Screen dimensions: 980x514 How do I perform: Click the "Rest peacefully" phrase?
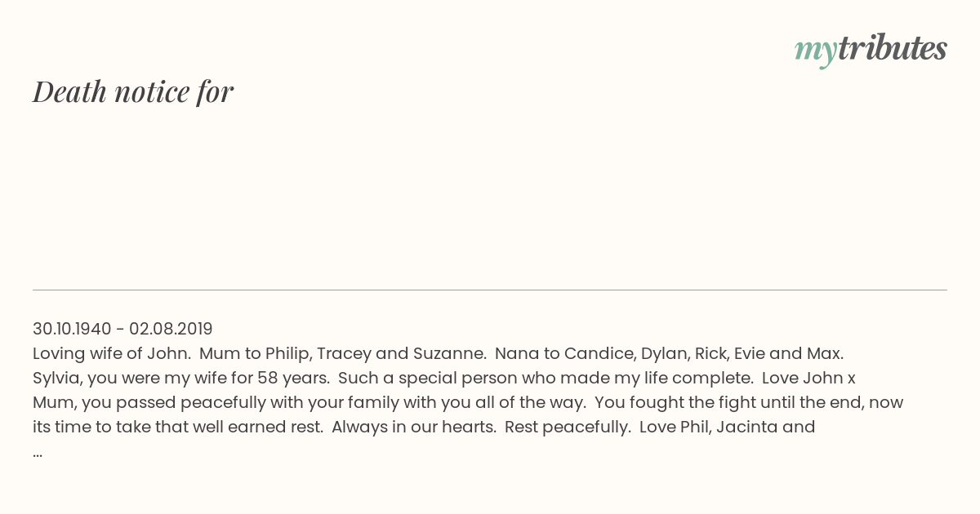568,427
